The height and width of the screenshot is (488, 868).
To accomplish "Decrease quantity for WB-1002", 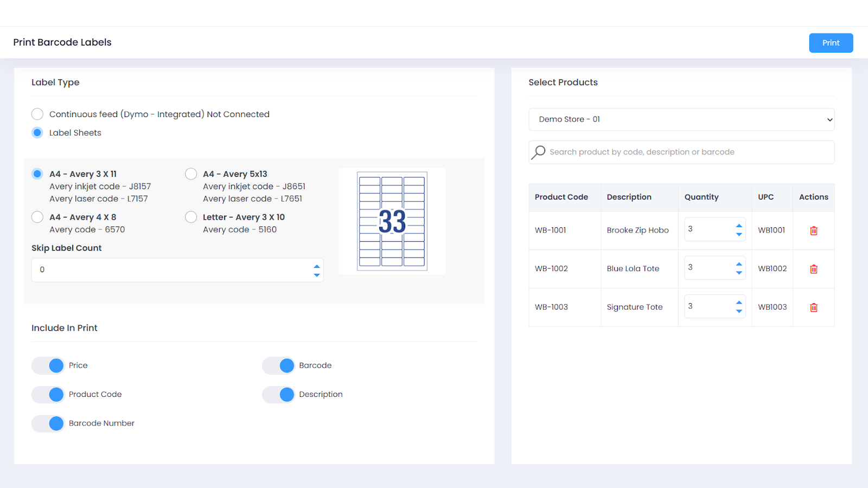I will click(x=739, y=273).
